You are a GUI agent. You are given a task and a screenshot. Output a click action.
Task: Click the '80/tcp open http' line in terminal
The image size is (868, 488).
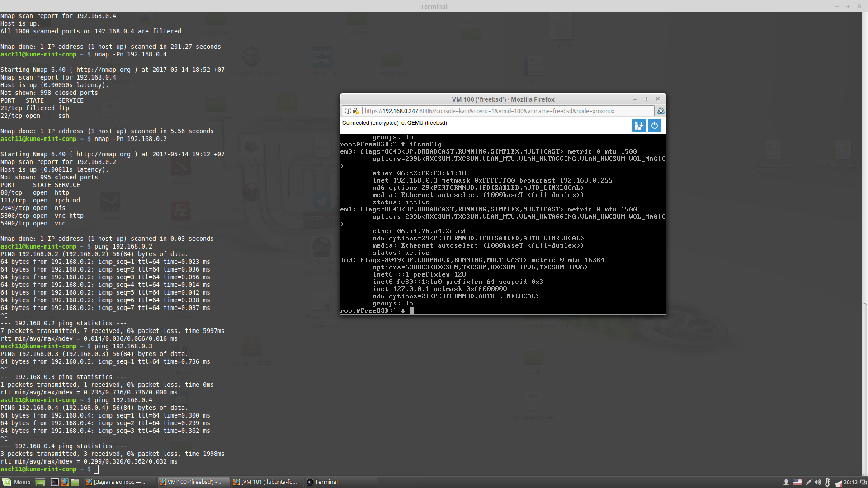coord(34,192)
